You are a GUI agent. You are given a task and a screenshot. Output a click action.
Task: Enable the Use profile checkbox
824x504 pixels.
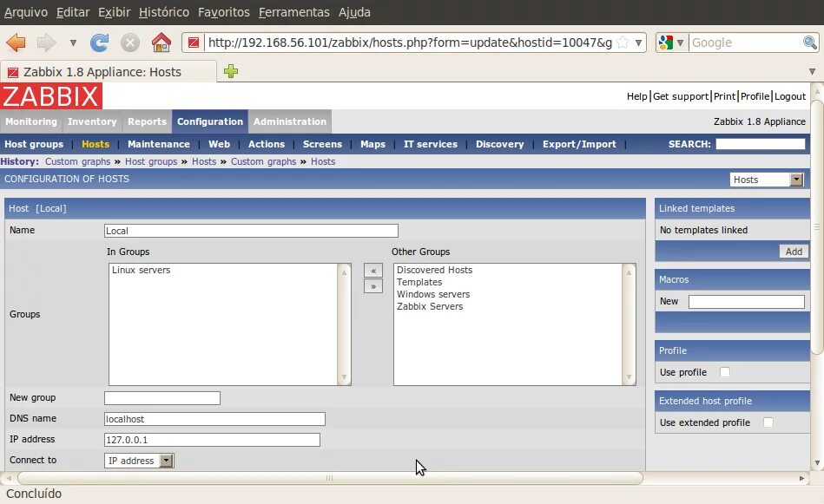[x=725, y=371]
